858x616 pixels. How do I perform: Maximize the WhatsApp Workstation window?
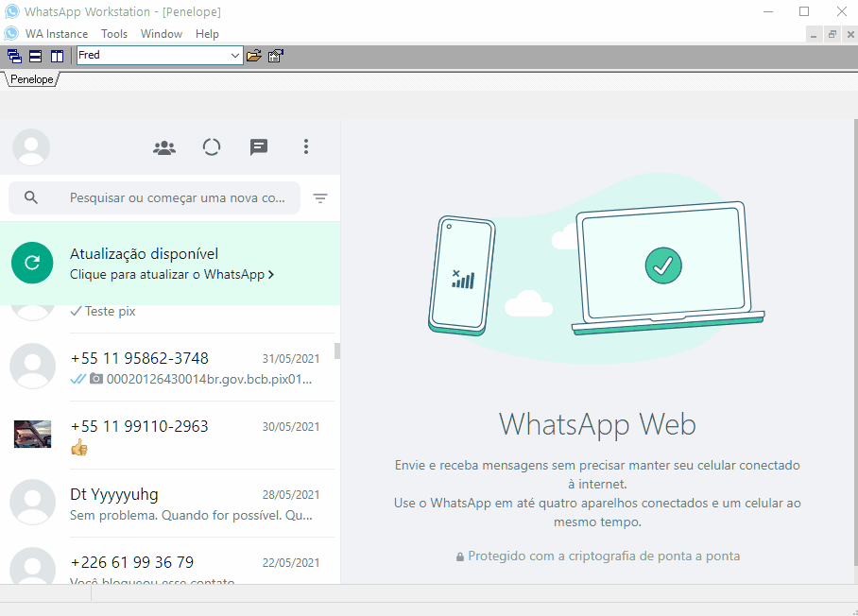click(804, 11)
